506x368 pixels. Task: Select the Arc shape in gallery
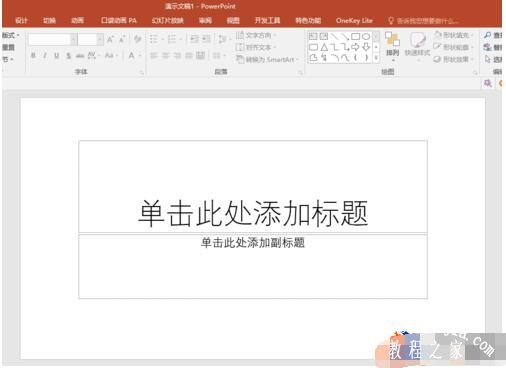[334, 58]
